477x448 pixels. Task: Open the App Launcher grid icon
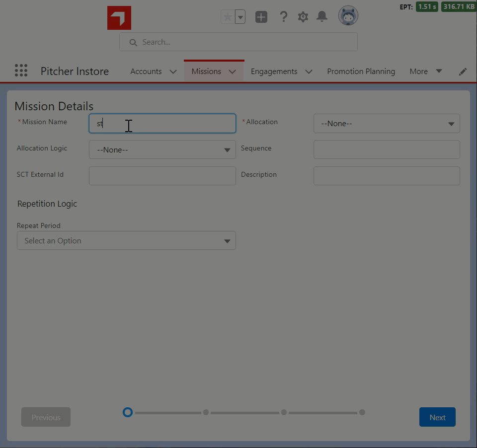click(x=21, y=71)
